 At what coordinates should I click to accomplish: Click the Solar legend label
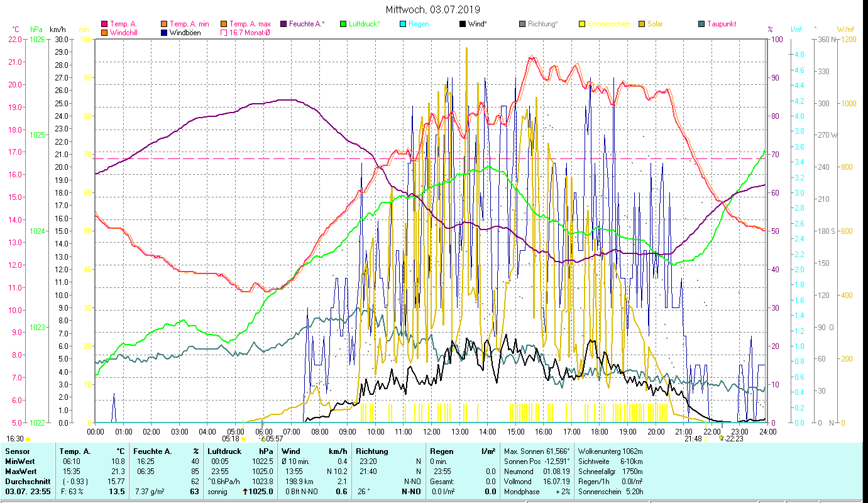coord(656,25)
